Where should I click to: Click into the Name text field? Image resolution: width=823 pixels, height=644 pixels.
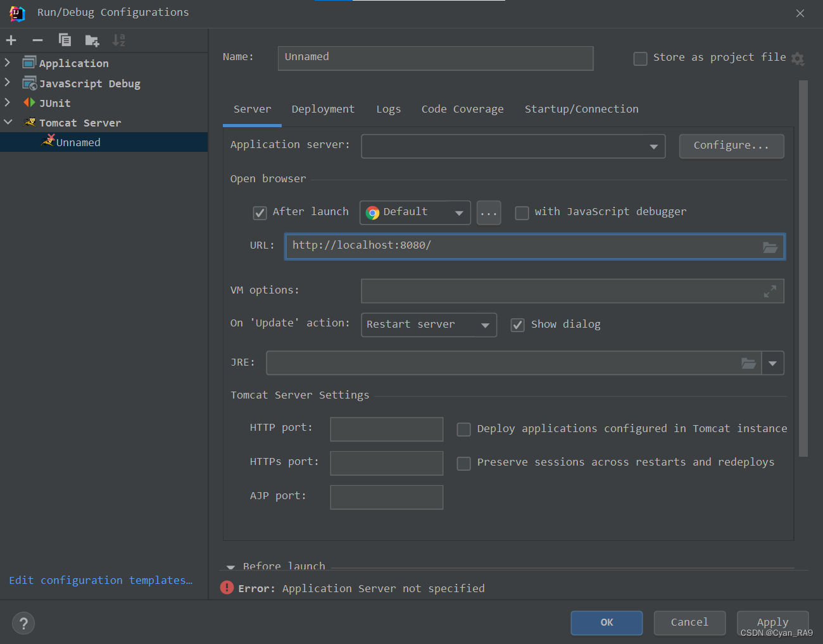pos(436,58)
